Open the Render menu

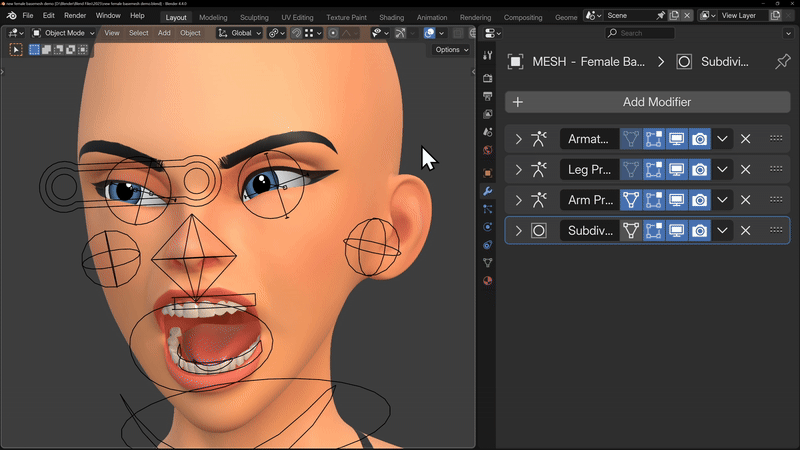click(x=75, y=16)
